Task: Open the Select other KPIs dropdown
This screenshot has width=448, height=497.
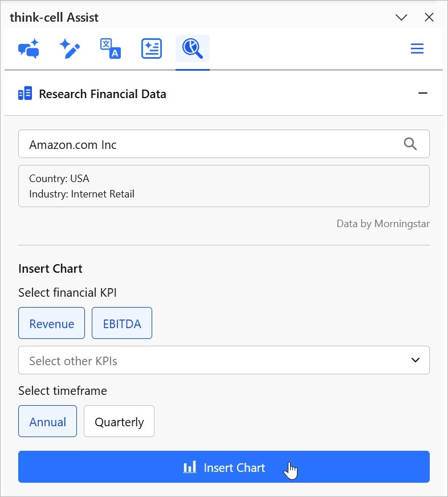Action: coord(224,360)
